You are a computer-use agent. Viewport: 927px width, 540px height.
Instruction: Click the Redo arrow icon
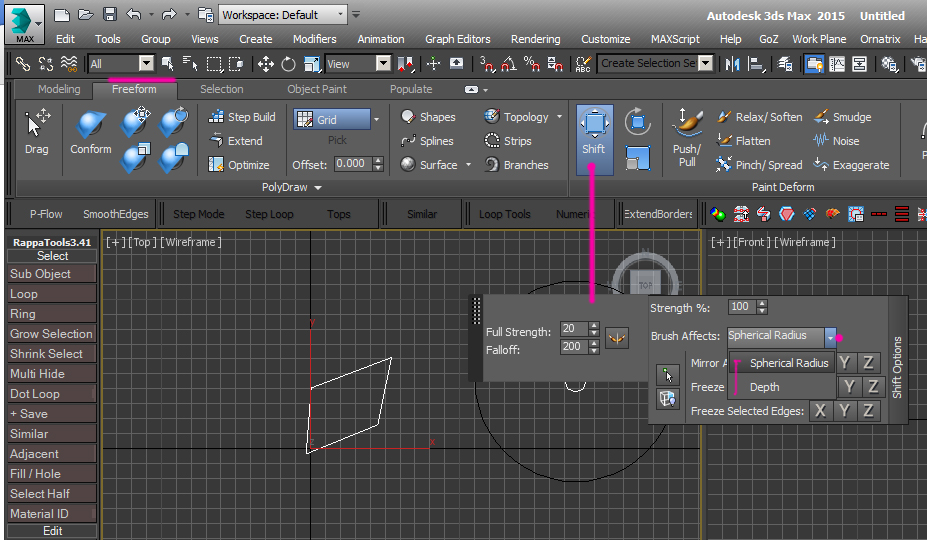click(x=169, y=15)
